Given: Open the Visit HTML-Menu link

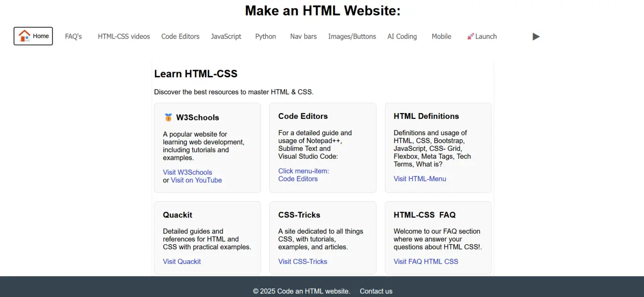Looking at the screenshot, I should click(x=419, y=179).
